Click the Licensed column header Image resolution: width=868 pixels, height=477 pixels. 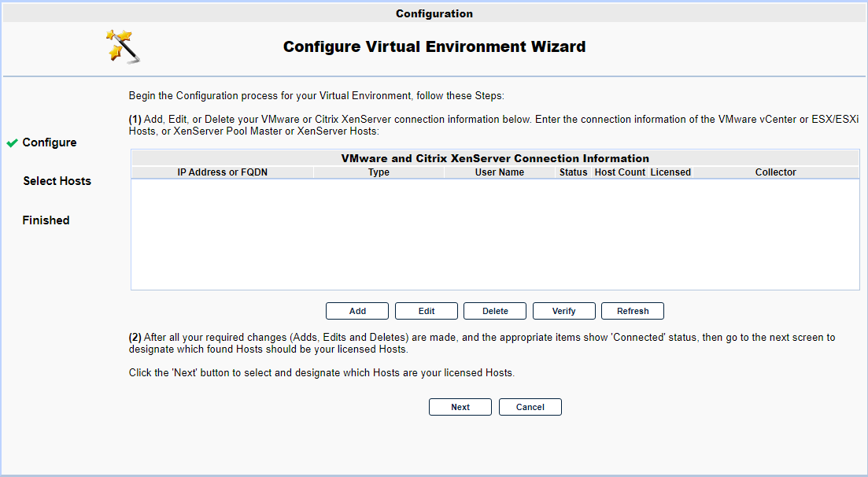pos(670,172)
